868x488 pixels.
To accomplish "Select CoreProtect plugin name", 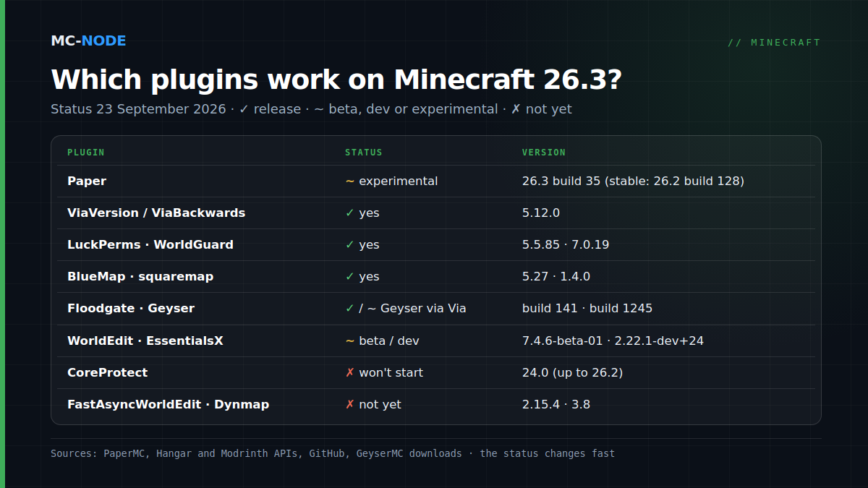I will point(108,372).
